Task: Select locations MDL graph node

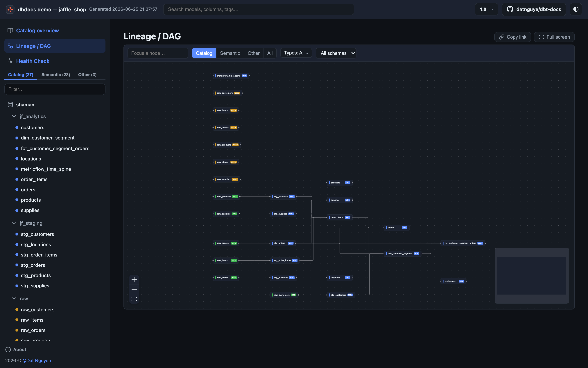Action: [340, 278]
